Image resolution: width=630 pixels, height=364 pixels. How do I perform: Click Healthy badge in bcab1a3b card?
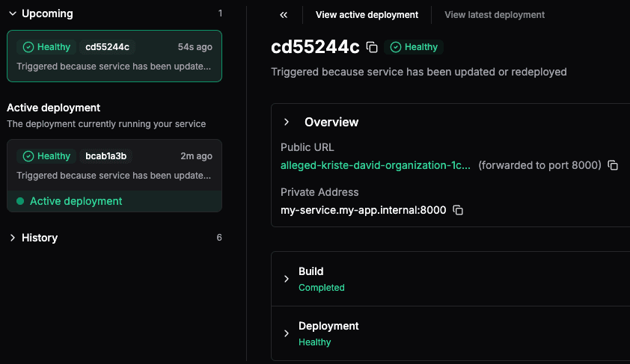(46, 156)
